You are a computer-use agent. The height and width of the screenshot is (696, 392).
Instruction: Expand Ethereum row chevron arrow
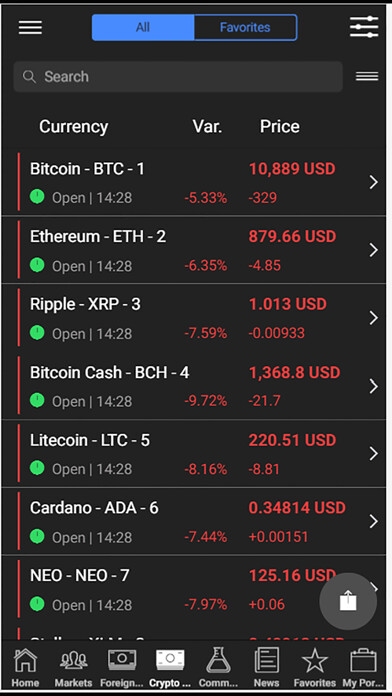coord(373,250)
